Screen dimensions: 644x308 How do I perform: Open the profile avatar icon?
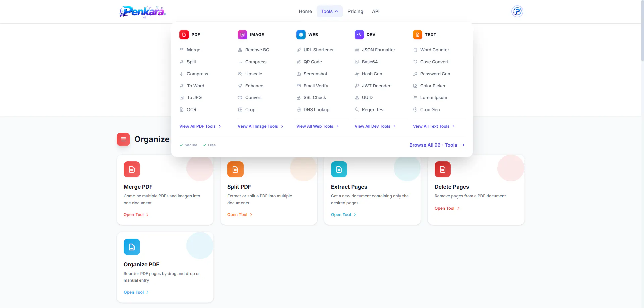click(517, 11)
